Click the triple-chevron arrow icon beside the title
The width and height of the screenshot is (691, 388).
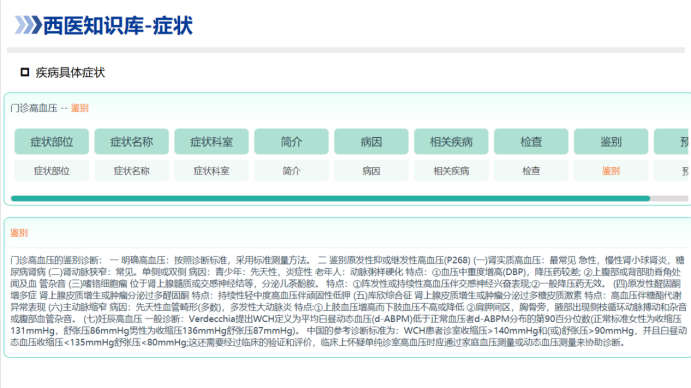(28, 25)
